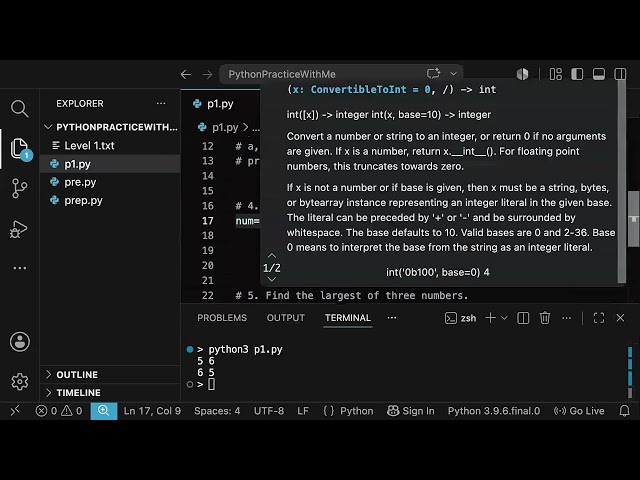640x480 pixels.
Task: Open the new terminal launch profile dropdown
Action: 504,318
